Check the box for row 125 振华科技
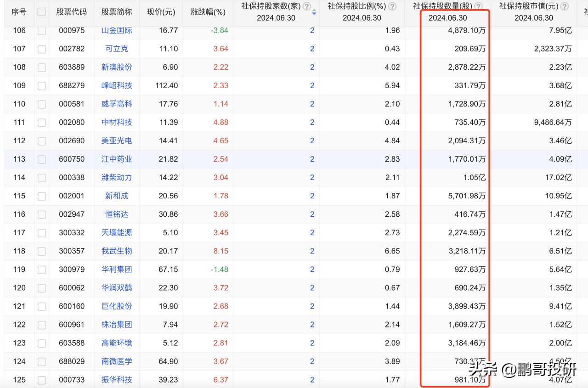Viewport: 588px width, 388px height. (42, 380)
